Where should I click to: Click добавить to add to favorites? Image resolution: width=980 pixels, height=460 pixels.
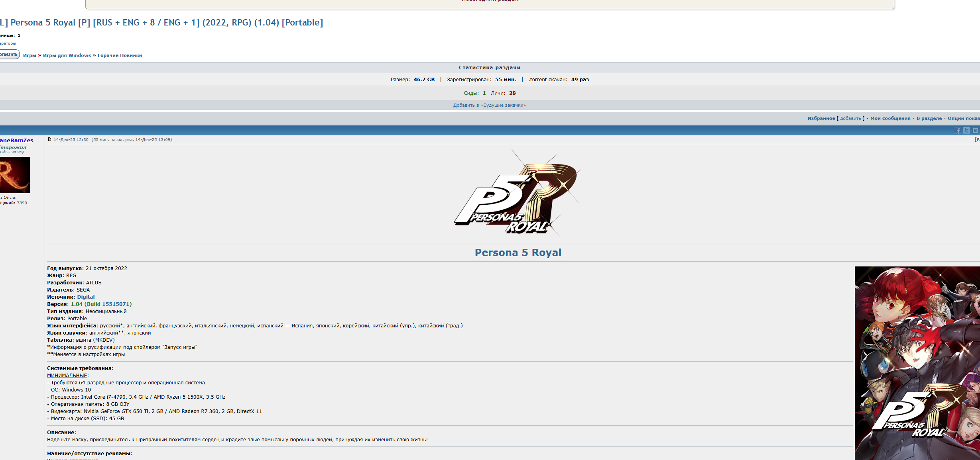850,118
